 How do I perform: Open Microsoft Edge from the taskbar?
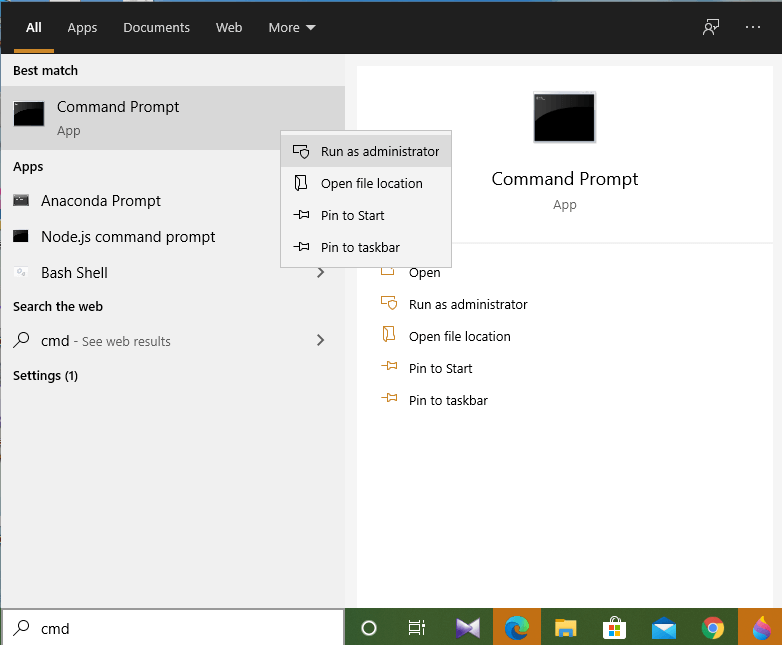tap(517, 628)
